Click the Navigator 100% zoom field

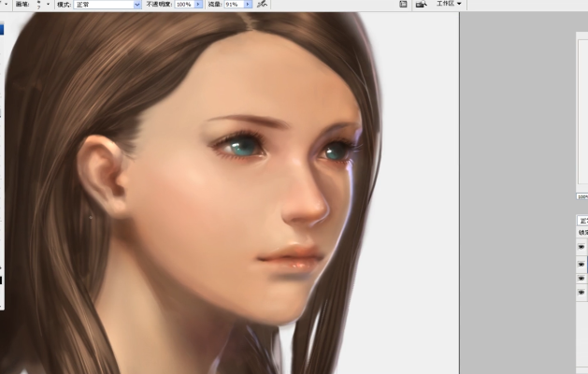click(582, 196)
